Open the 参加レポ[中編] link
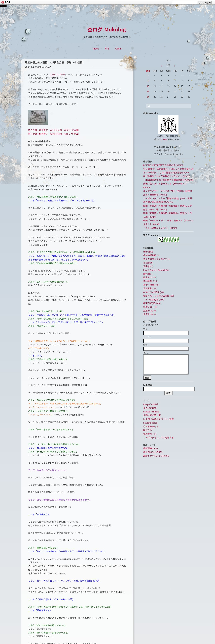Screen dimensions: 215x644 [53, 134]
